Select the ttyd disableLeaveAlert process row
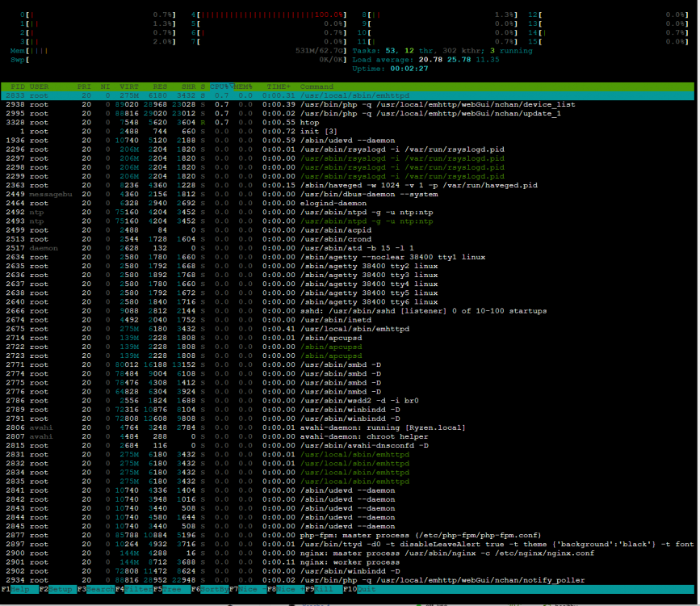The image size is (700, 606). [347, 545]
